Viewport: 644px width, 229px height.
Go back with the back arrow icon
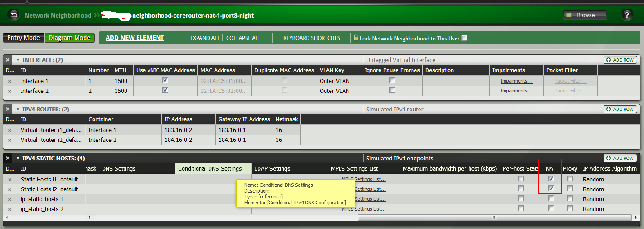[x=14, y=15]
